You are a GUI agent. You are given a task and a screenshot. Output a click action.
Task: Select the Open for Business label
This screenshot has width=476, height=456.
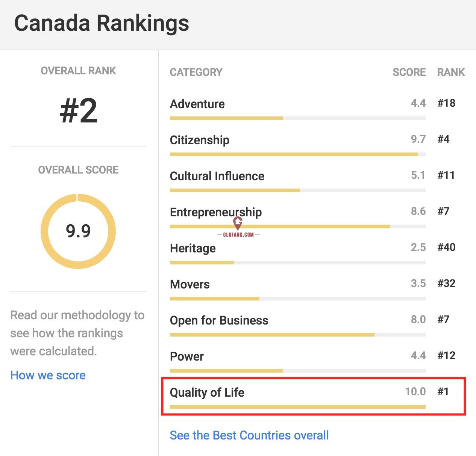click(219, 320)
